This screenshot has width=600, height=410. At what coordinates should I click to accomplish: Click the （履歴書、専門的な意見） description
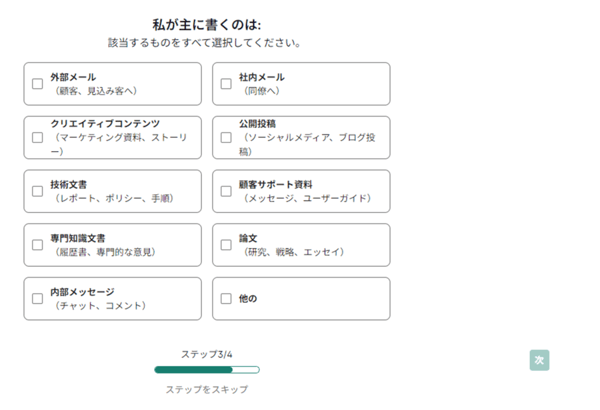(105, 252)
